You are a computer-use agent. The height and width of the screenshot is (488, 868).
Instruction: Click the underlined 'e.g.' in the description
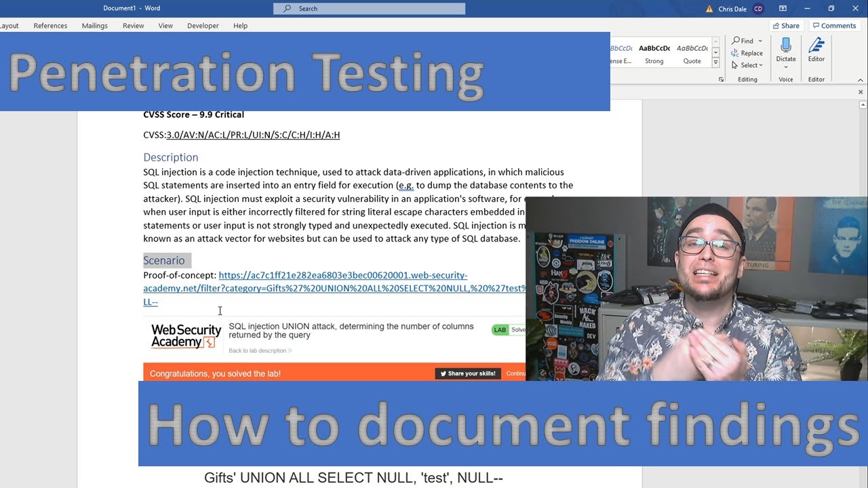click(x=406, y=185)
